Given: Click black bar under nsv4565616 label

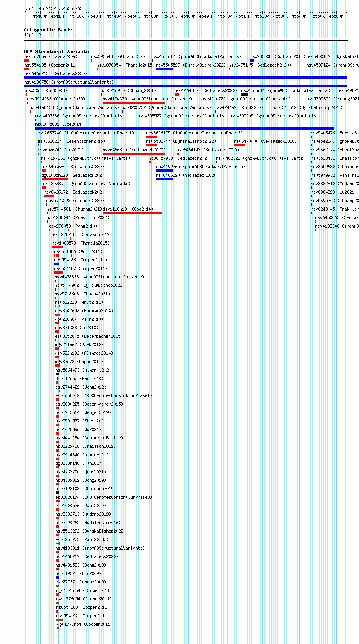Looking at the screenshot, I should pos(244,94).
